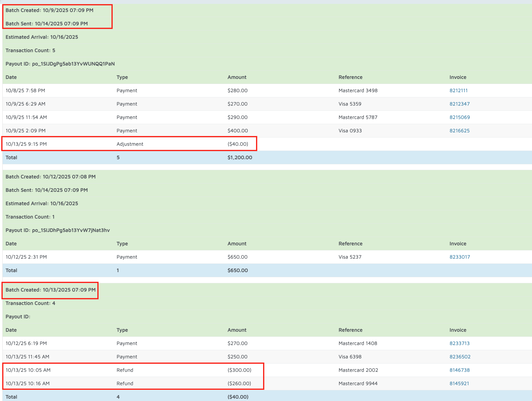Open invoice link 8212111
Viewport: 532px width, 401px height.
click(459, 91)
